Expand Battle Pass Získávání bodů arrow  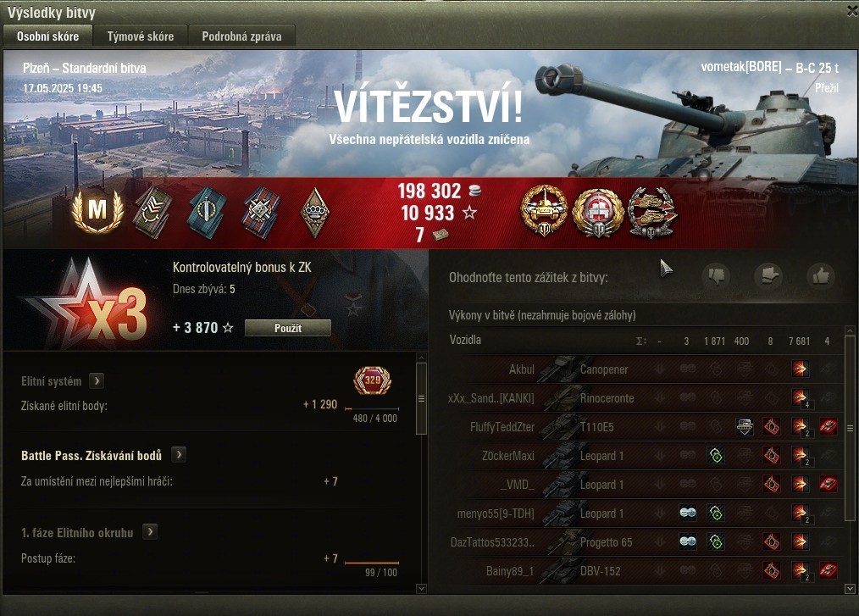[179, 454]
